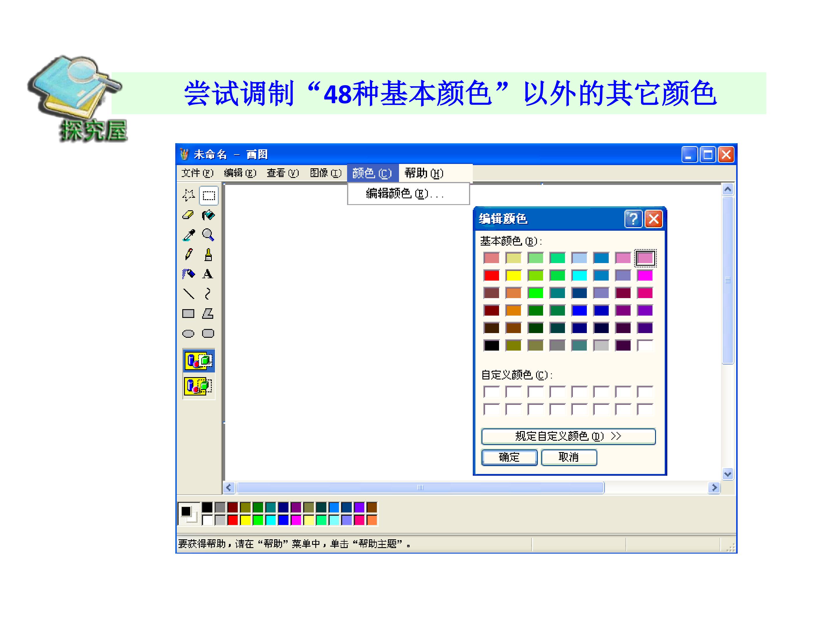Select the Rectangle shape tool

pyautogui.click(x=188, y=314)
